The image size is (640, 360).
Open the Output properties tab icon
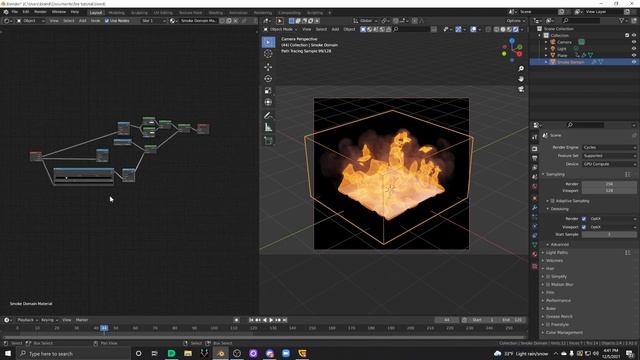[x=535, y=158]
